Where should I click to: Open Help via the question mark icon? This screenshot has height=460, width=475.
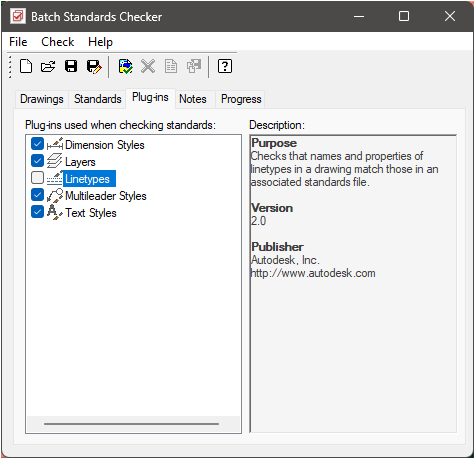(x=225, y=66)
